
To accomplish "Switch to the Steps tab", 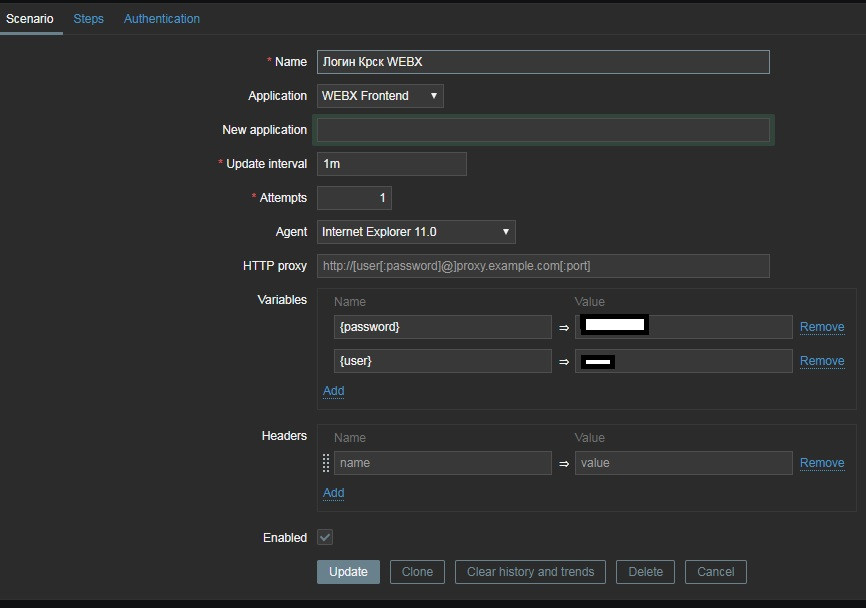I will (x=88, y=18).
